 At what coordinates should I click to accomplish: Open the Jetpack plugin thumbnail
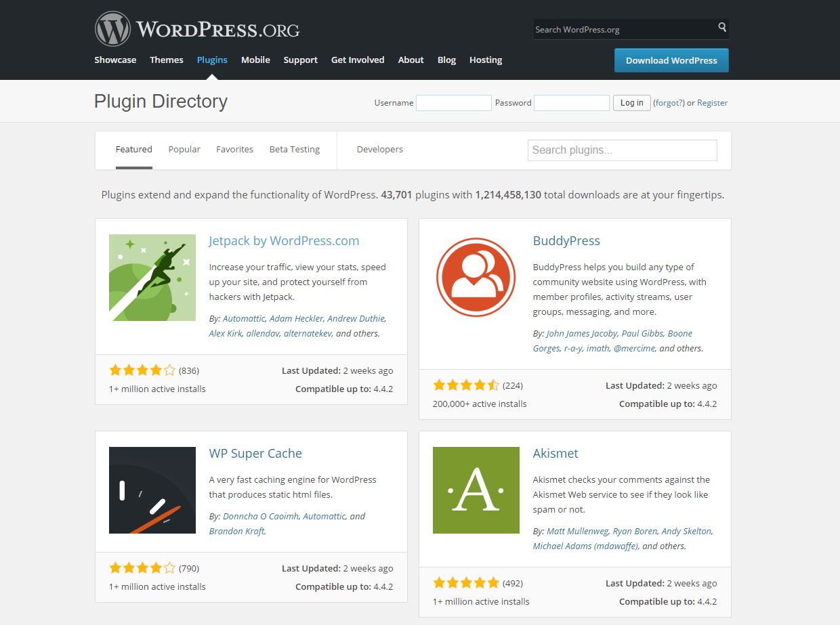152,278
